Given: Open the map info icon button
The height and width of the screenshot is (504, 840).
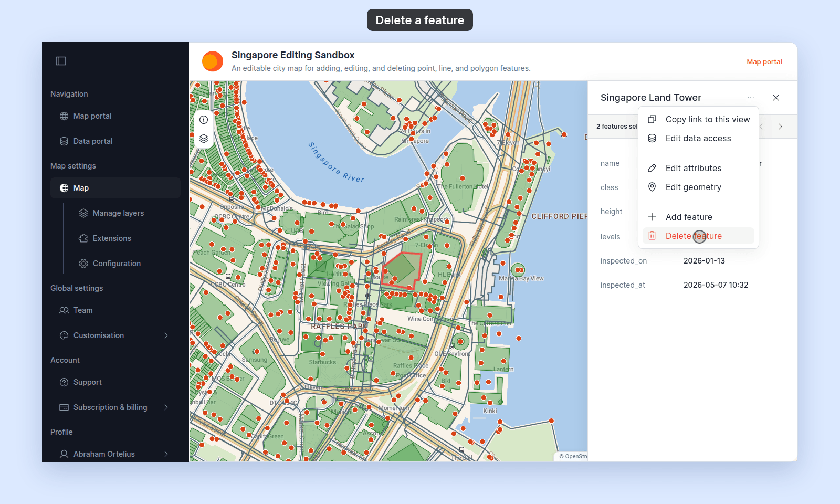Looking at the screenshot, I should coord(204,120).
